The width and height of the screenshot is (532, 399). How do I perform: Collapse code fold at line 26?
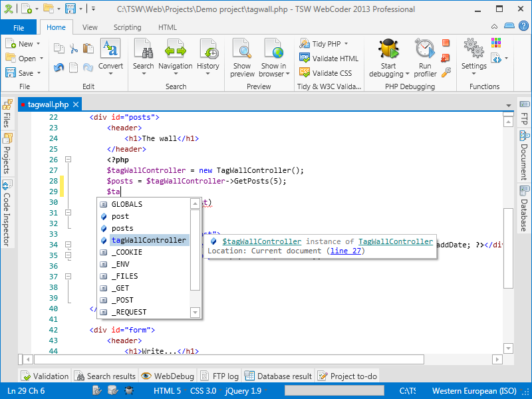[x=67, y=160]
